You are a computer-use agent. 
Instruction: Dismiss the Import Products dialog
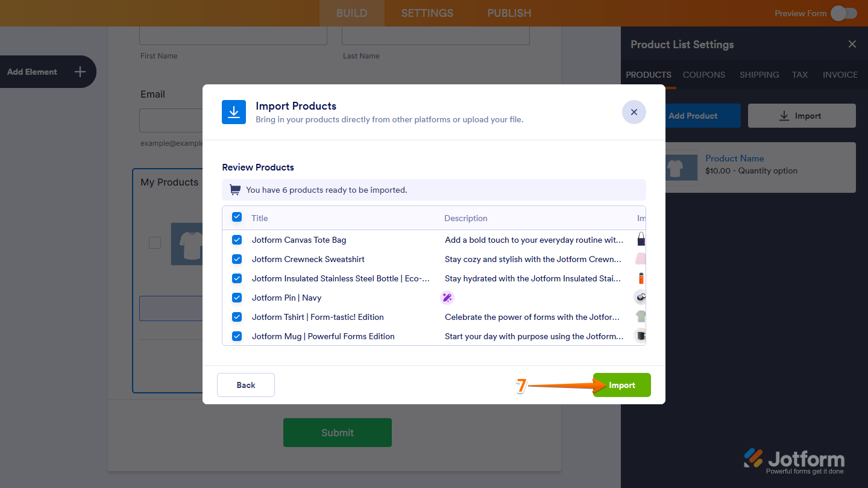(x=634, y=112)
